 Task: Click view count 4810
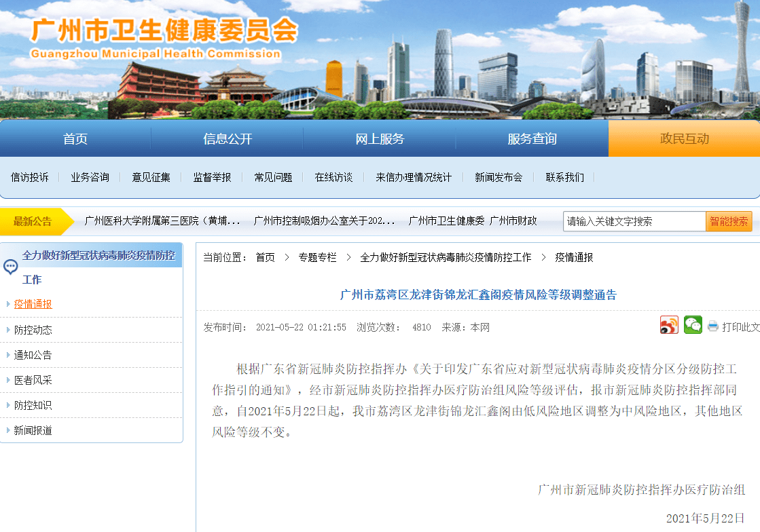click(x=422, y=328)
